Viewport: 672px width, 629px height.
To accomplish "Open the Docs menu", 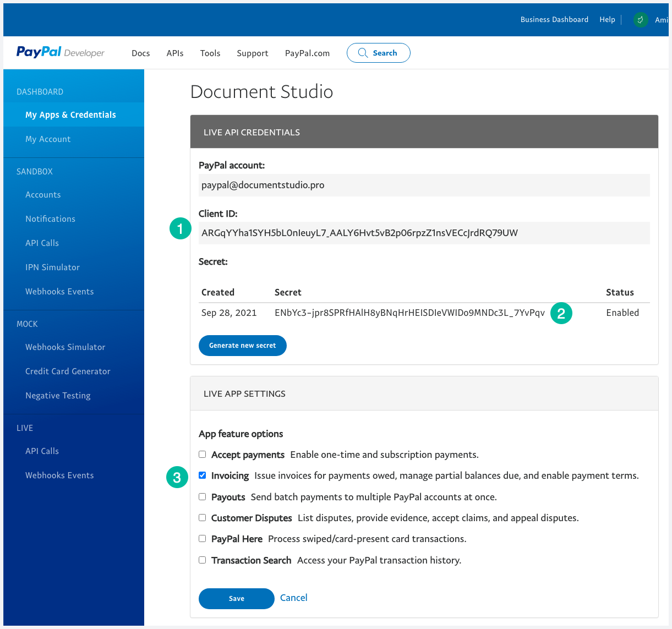I will tap(141, 53).
